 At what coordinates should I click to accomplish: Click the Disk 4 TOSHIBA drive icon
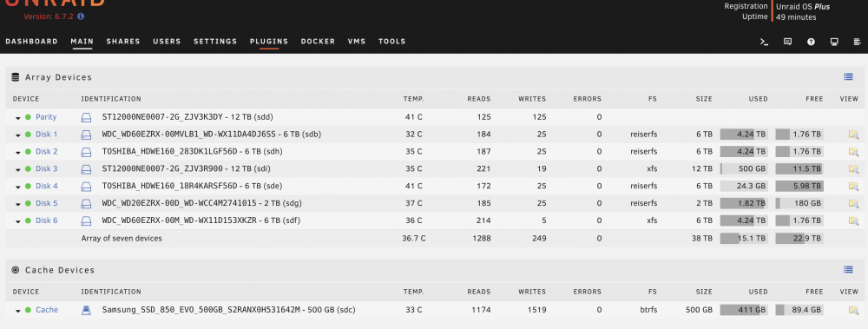(86, 186)
